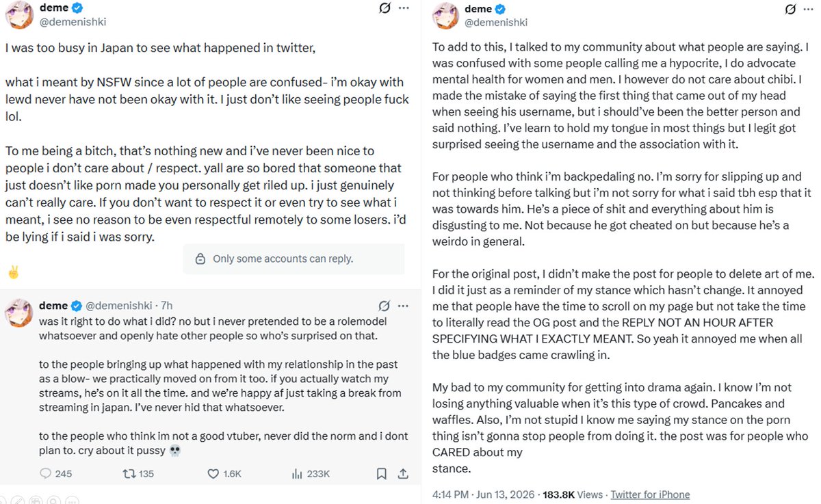This screenshot has height=504, width=821.
Task: Click deme's avatar on left post
Action: (x=18, y=15)
